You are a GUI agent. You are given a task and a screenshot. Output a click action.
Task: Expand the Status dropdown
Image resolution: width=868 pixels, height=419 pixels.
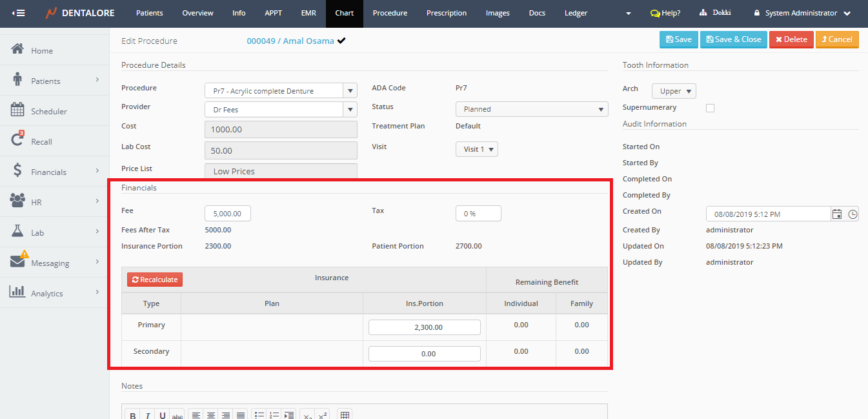point(531,109)
